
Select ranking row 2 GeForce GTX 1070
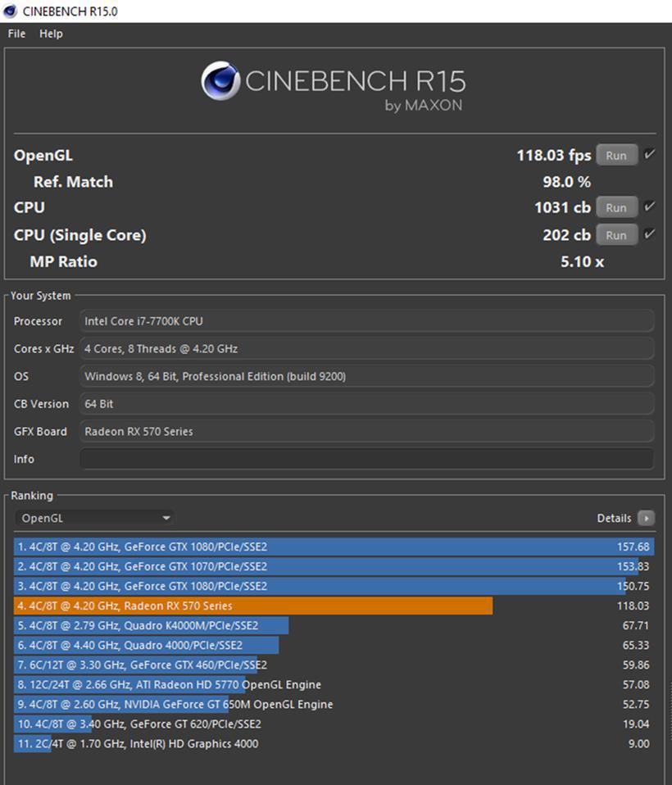click(x=334, y=566)
